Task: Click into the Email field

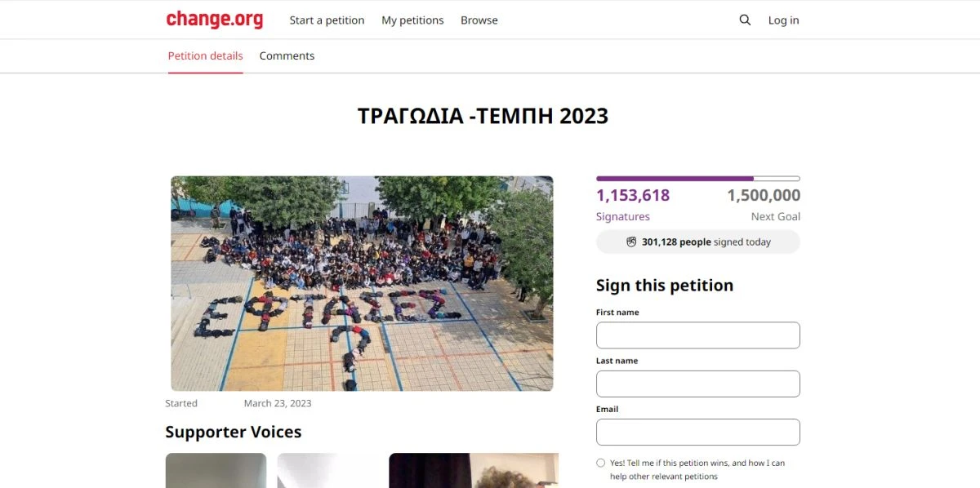Action: pos(698,432)
